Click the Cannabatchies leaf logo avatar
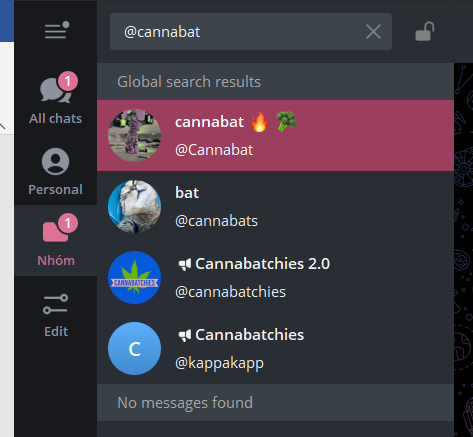Screen dimensions: 473x437 tap(135, 278)
